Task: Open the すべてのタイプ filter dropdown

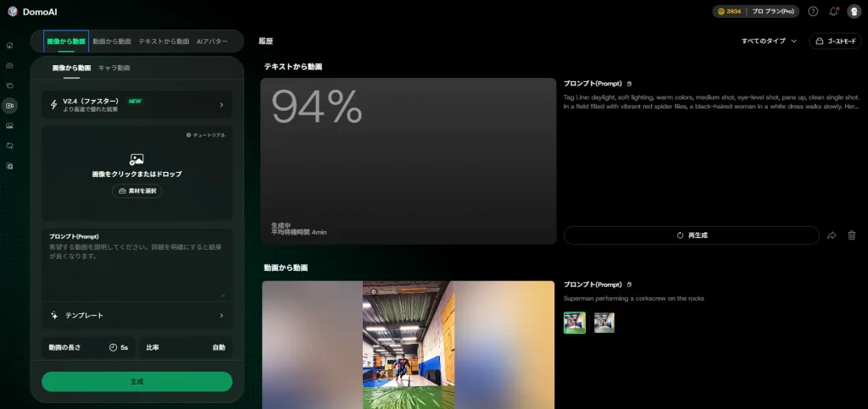Action: 769,41
